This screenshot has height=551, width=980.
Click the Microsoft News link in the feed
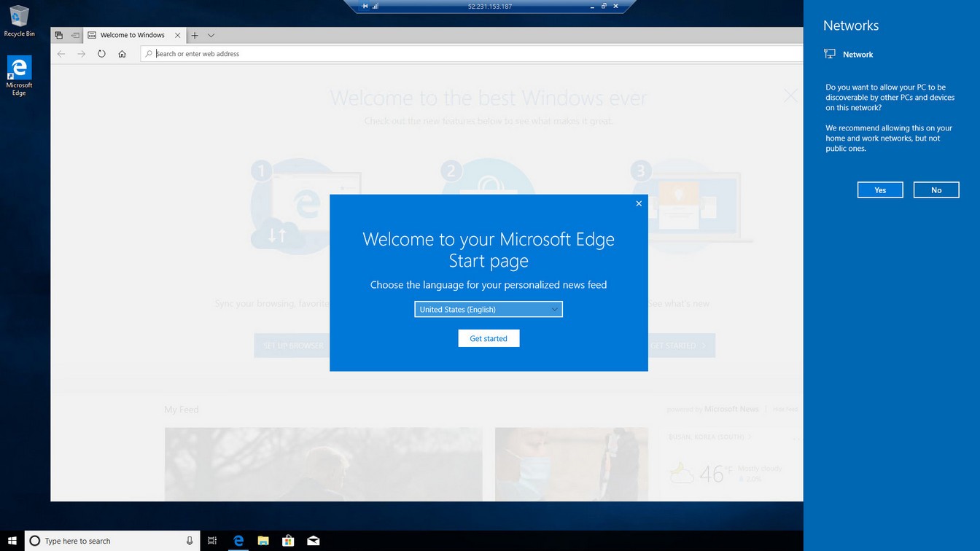click(731, 410)
